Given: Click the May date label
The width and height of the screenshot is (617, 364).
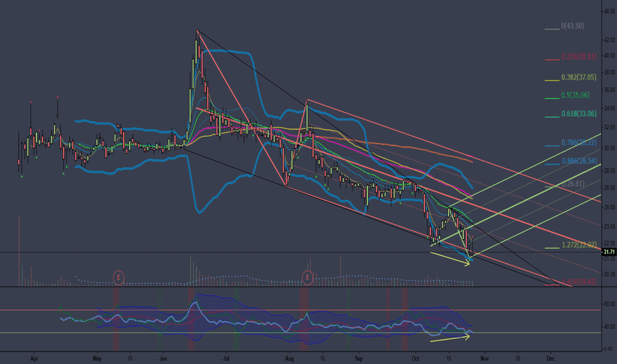Looking at the screenshot, I should (x=97, y=359).
